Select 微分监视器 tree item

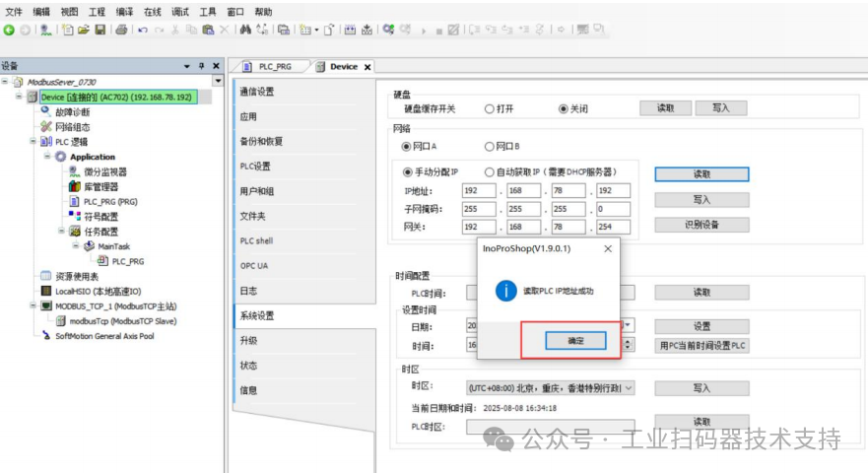click(x=105, y=171)
